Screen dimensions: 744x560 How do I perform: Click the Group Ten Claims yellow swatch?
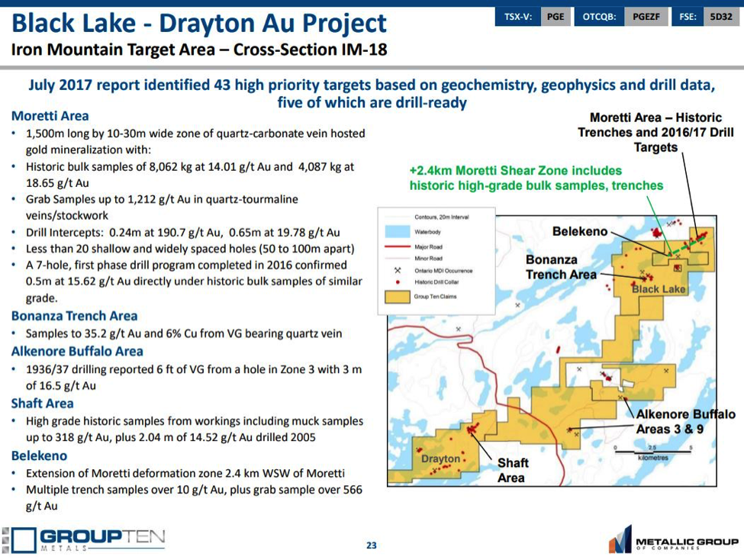click(398, 297)
